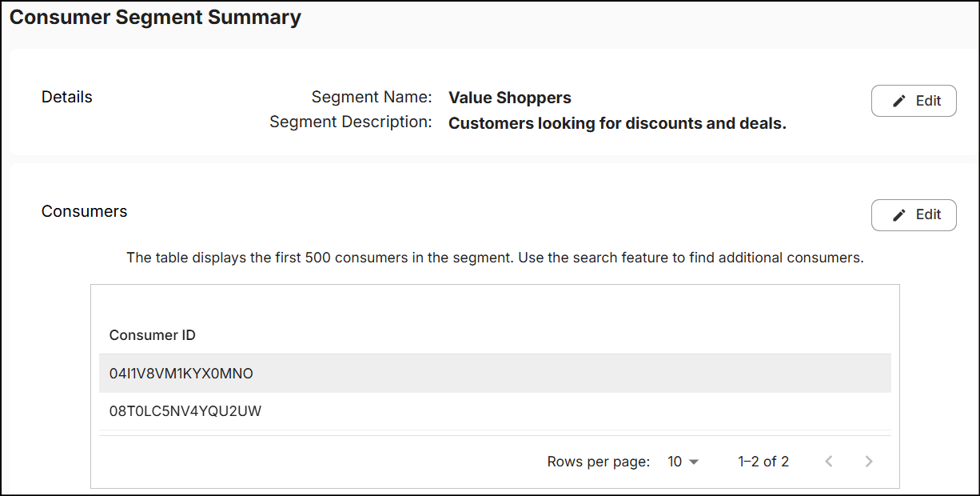
Task: Click the segment name Value Shoppers
Action: coord(509,98)
